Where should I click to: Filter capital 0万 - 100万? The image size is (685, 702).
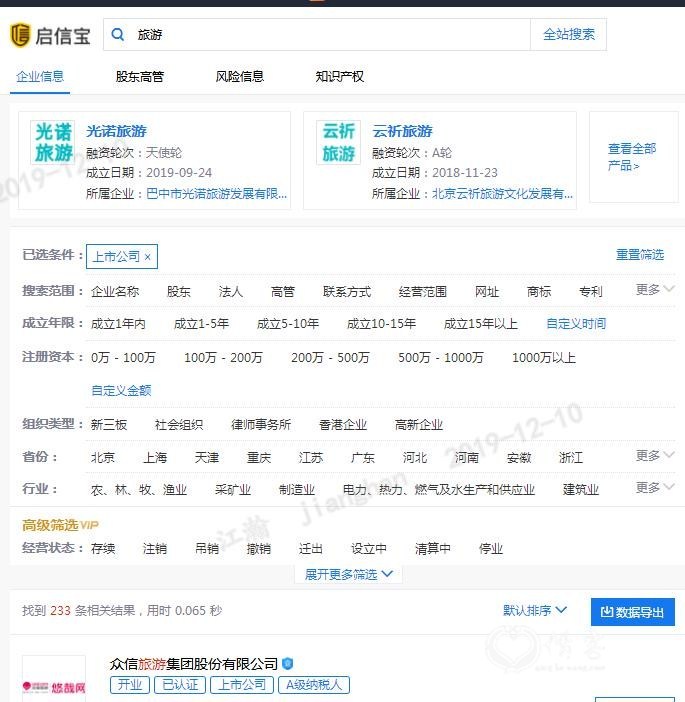point(123,357)
